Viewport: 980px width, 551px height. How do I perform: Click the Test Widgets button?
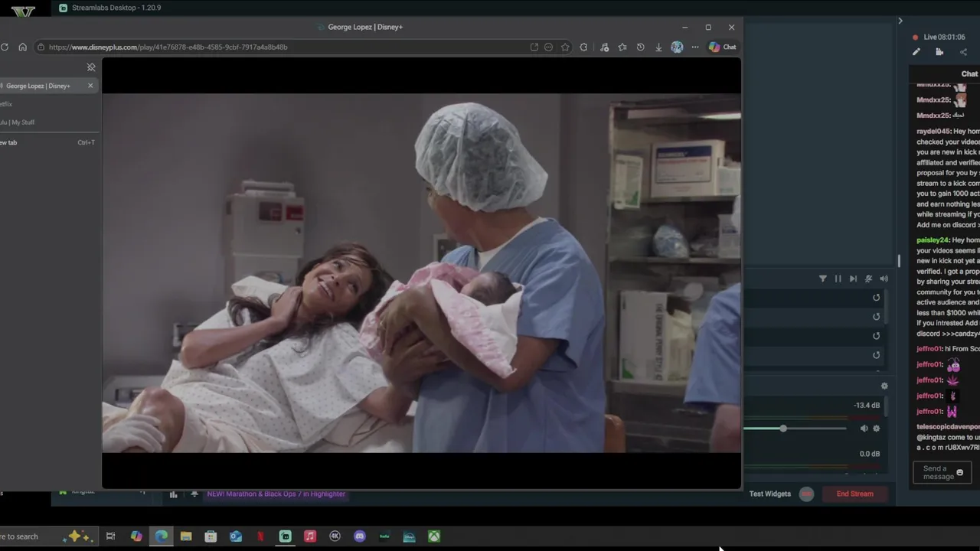tap(770, 494)
